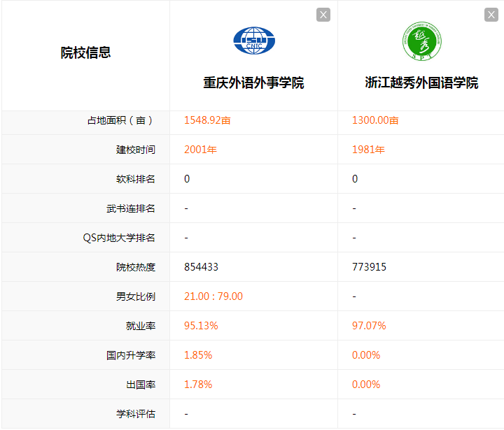The image size is (504, 430).
Task: Select the 出国率 row label
Action: (x=141, y=385)
